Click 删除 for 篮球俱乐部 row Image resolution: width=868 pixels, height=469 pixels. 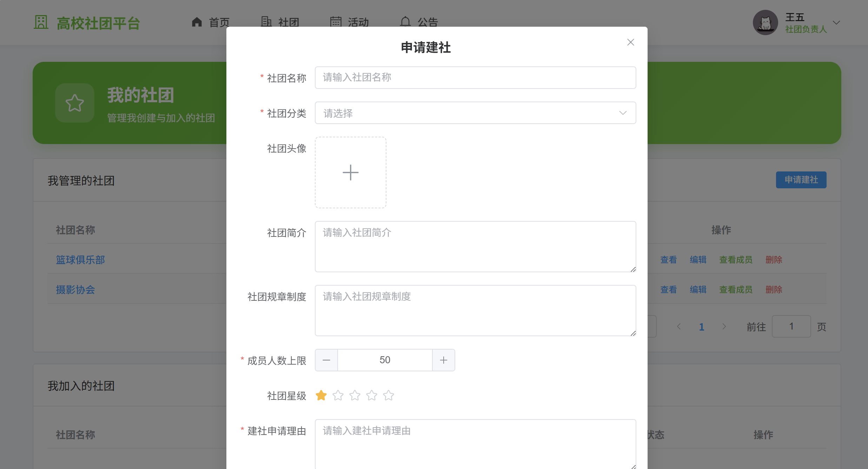[x=774, y=260]
